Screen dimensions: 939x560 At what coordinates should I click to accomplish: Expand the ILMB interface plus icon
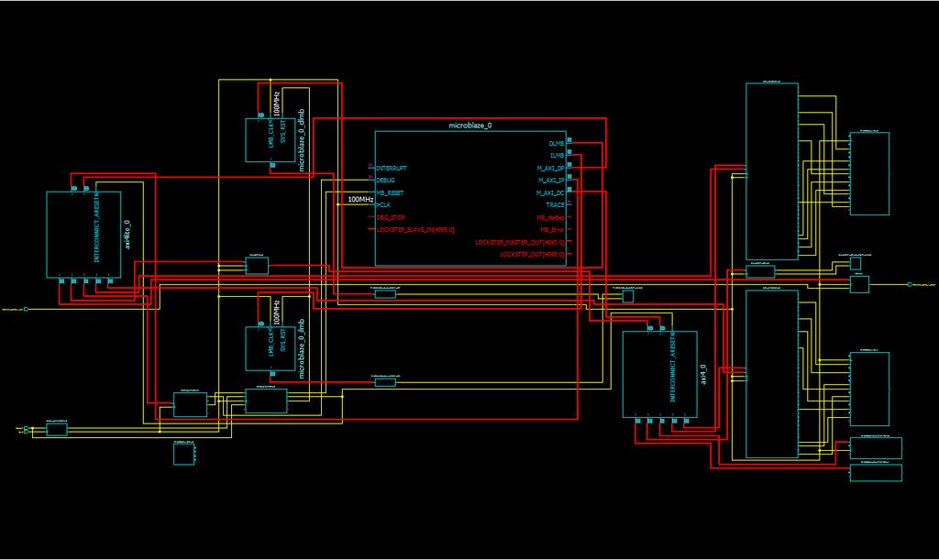[569, 152]
